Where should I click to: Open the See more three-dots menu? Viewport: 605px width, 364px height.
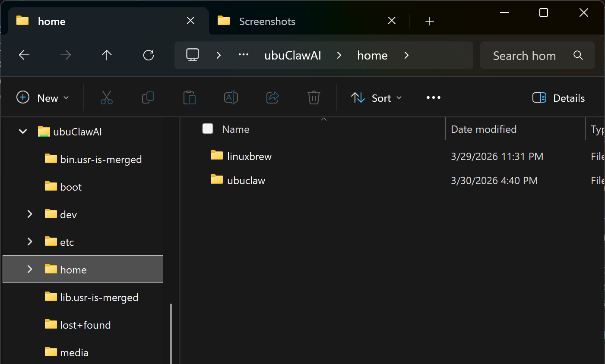(x=434, y=97)
